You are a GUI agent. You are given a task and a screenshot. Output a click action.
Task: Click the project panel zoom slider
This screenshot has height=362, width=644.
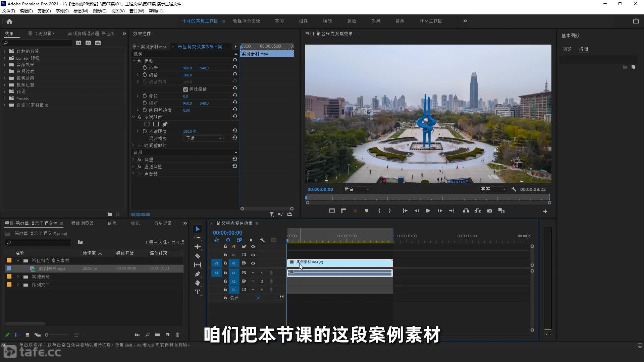coord(56,335)
